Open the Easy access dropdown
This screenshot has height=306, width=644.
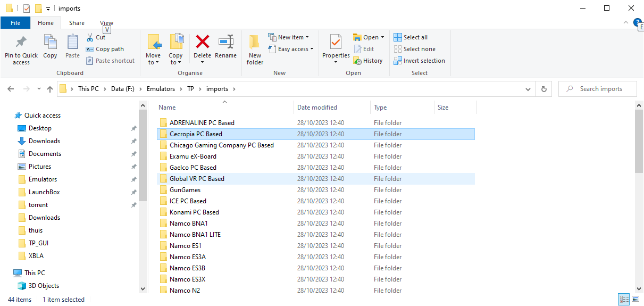point(290,49)
